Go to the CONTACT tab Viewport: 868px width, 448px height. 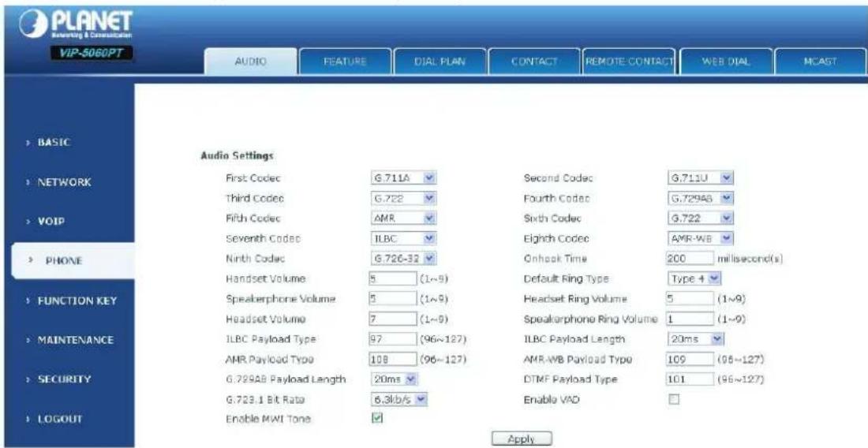pos(533,61)
